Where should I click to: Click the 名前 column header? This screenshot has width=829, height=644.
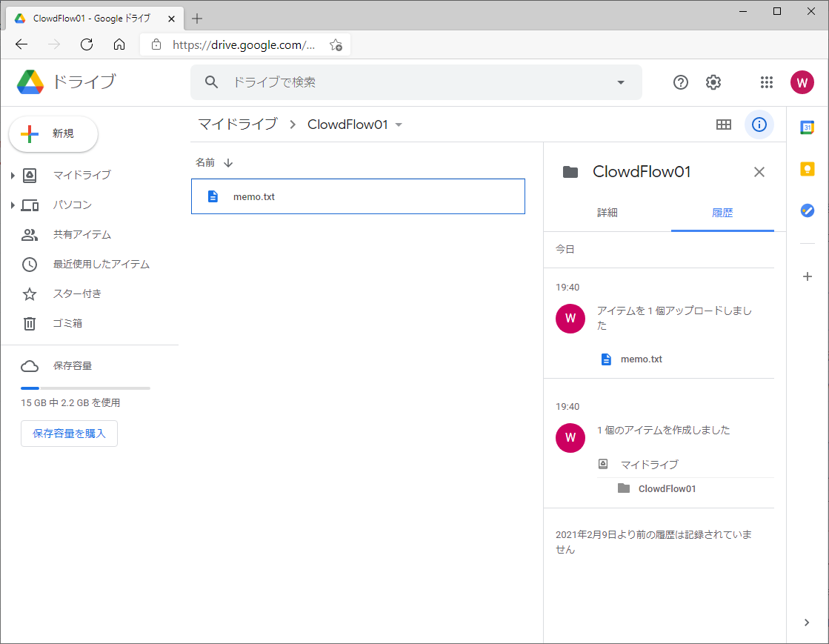point(205,162)
